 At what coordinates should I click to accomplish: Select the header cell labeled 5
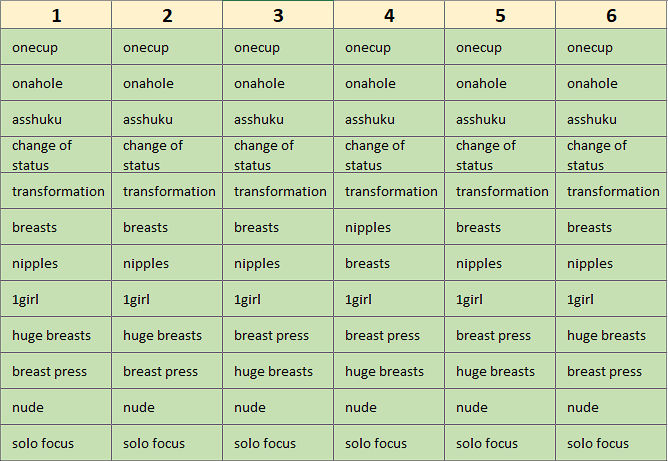[x=500, y=15]
